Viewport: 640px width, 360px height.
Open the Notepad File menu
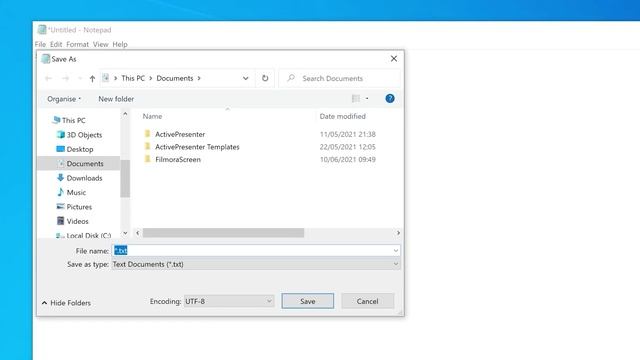pyautogui.click(x=40, y=44)
